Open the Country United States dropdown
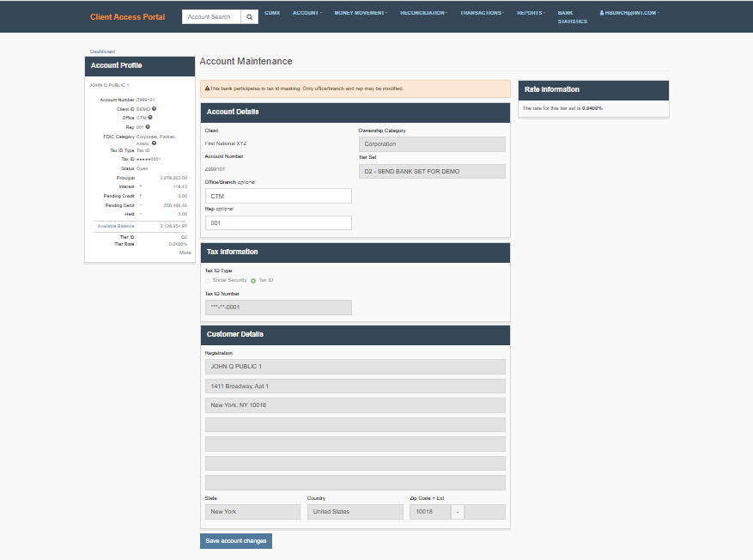 coord(355,512)
